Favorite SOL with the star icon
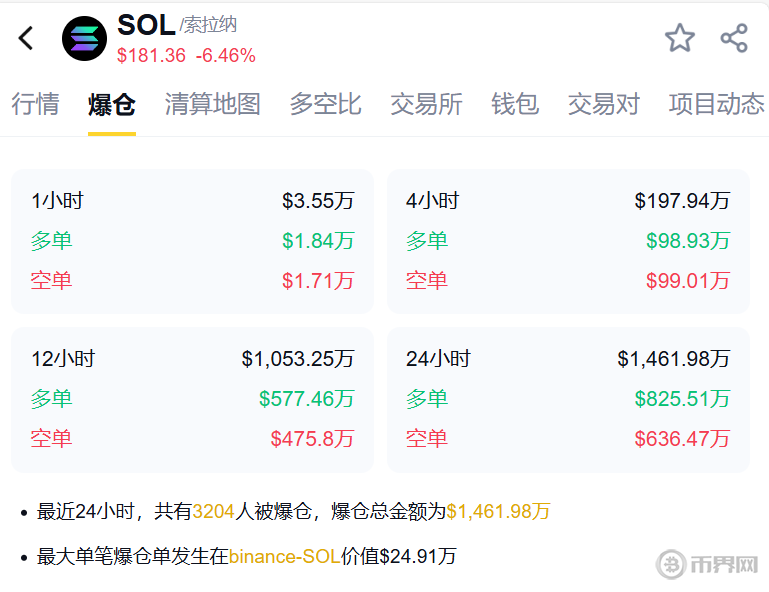 click(x=680, y=39)
